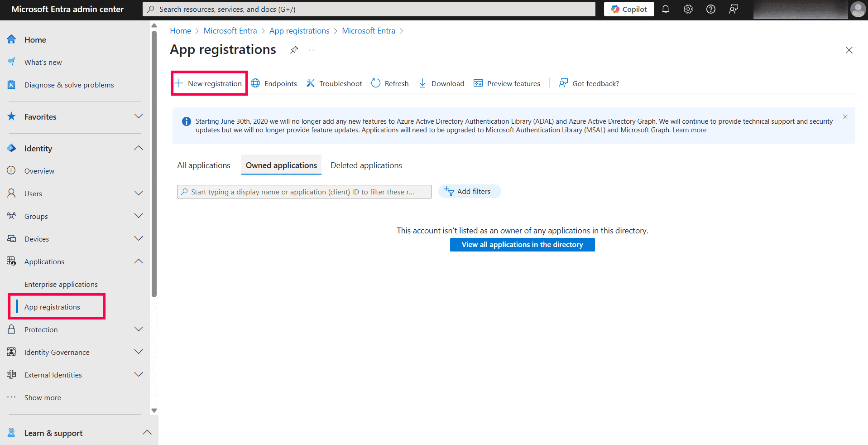Expand the Identity Governance chevron
868x445 pixels.
[x=139, y=352]
